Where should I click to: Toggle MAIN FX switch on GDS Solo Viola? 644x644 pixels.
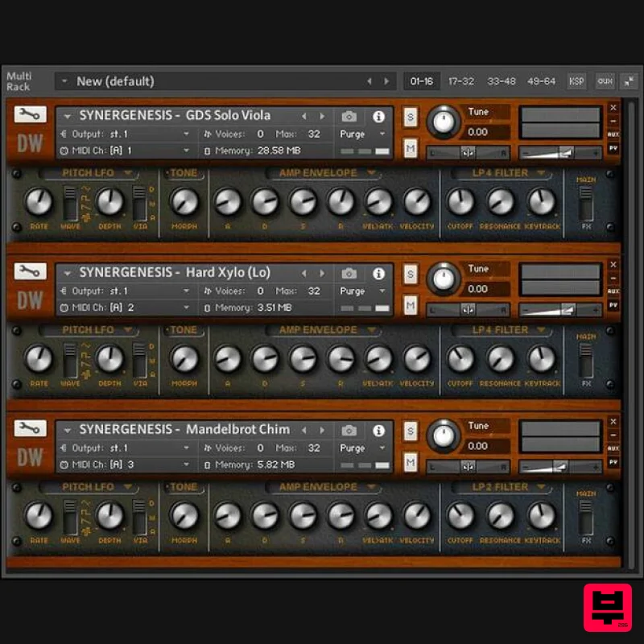click(x=586, y=204)
